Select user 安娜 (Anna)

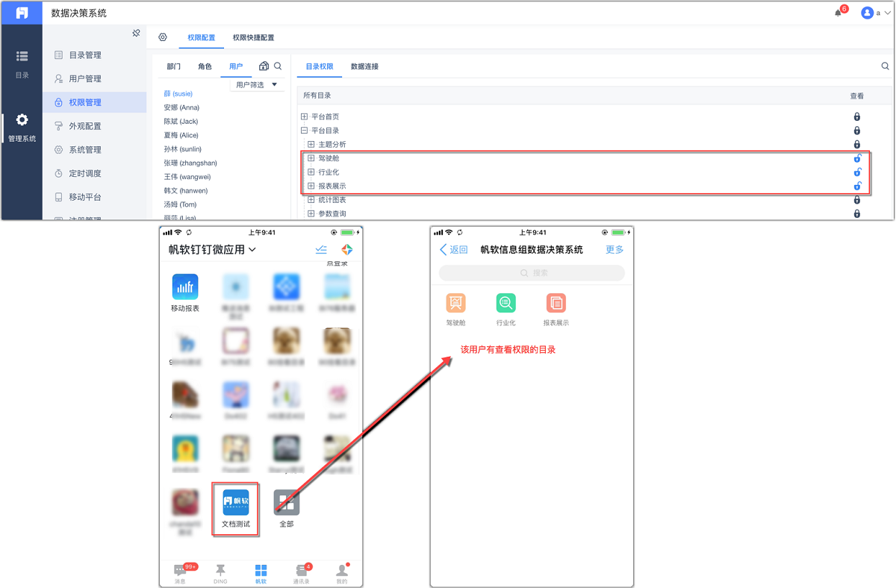click(181, 107)
